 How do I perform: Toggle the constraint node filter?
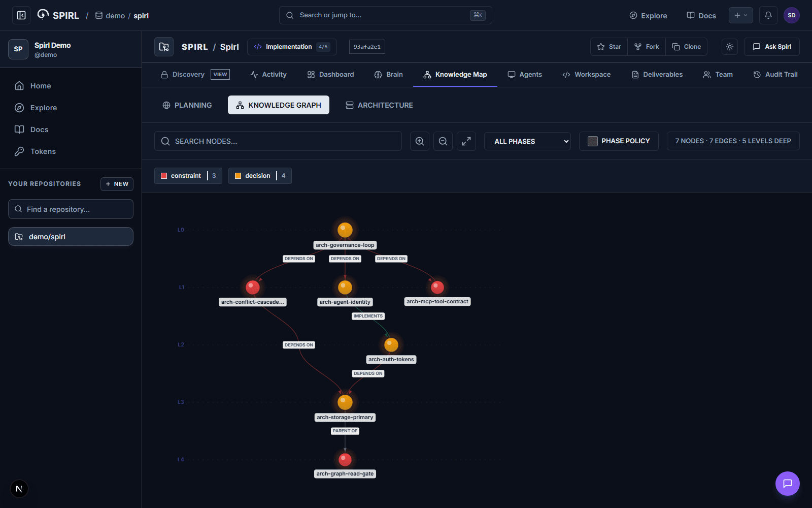pyautogui.click(x=188, y=176)
